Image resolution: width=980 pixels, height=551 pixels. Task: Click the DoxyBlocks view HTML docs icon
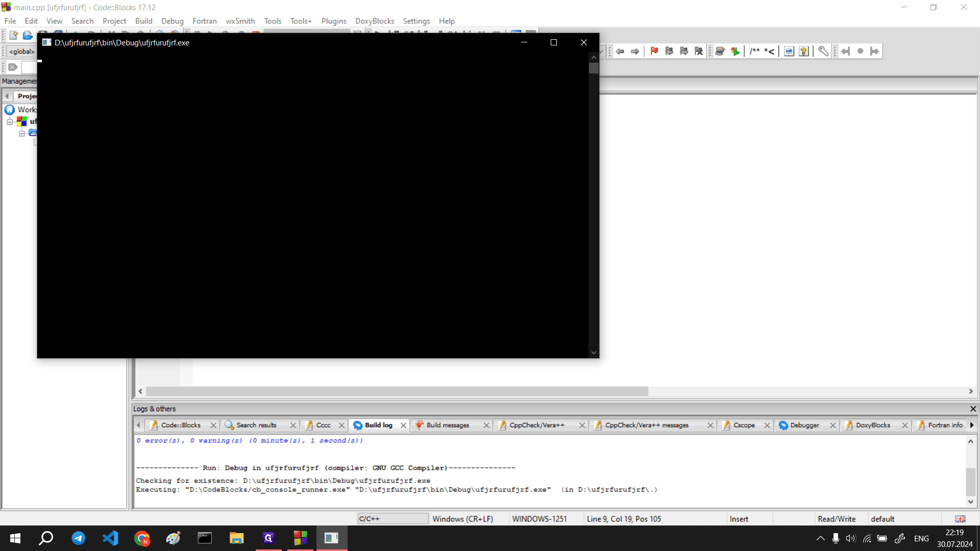[x=789, y=51]
